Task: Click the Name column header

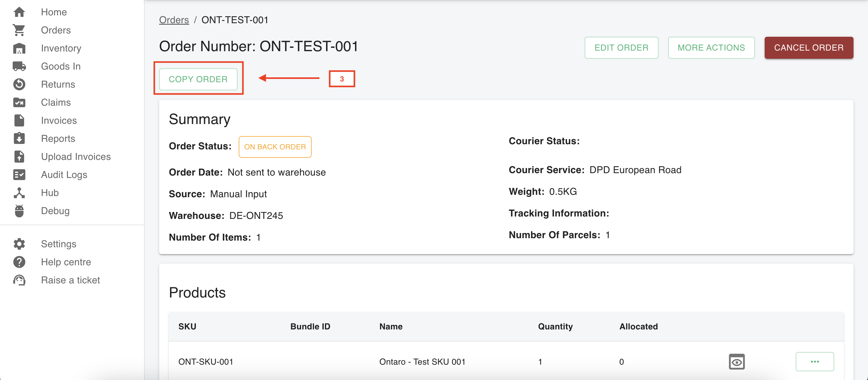Action: (x=391, y=326)
